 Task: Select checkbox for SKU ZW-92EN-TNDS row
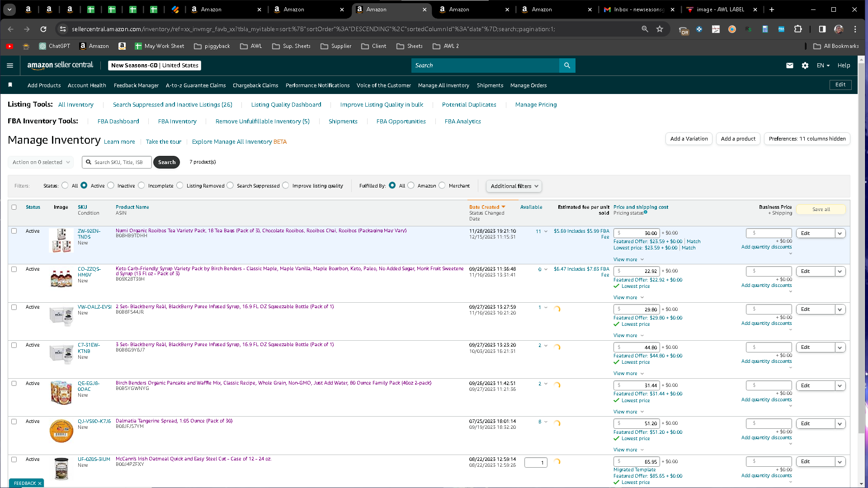[x=14, y=231]
